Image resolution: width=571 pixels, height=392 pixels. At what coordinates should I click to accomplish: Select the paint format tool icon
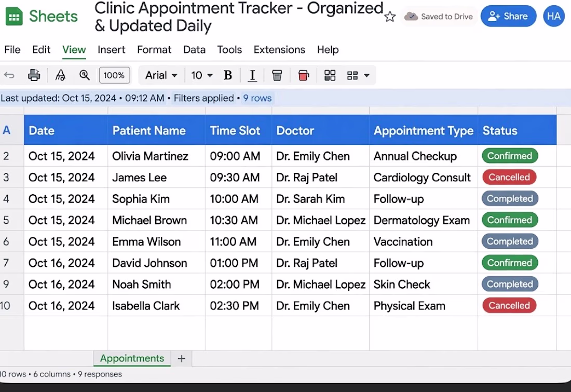60,75
